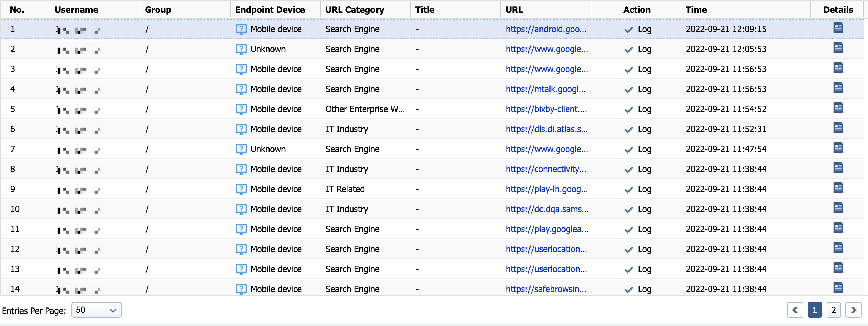Sort by URL Category column header
Image resolution: width=868 pixels, height=326 pixels.
pos(354,10)
